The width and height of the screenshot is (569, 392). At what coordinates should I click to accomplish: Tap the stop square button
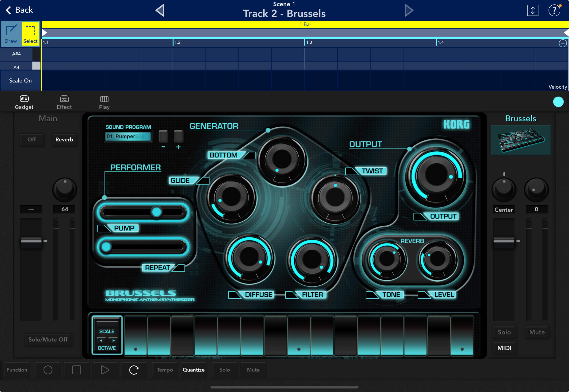pos(77,370)
